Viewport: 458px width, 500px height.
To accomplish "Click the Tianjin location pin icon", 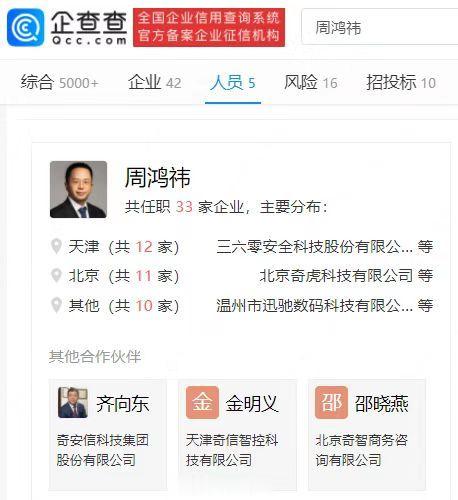I will tap(56, 247).
